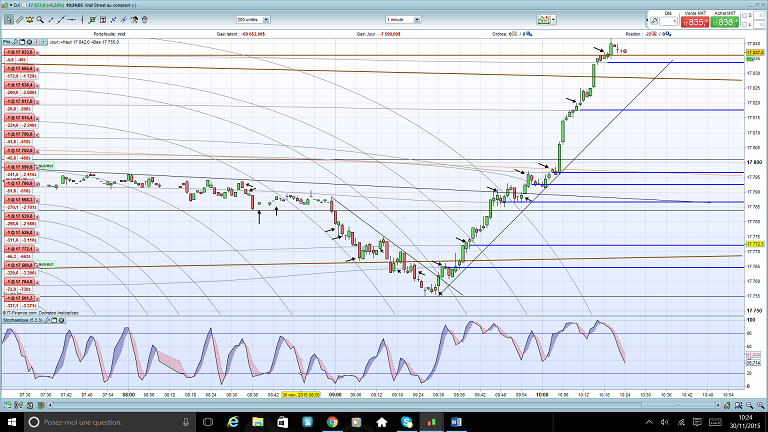Image resolution: width=768 pixels, height=432 pixels.
Task: Close the price panel X icon
Action: pyautogui.click(x=29, y=42)
